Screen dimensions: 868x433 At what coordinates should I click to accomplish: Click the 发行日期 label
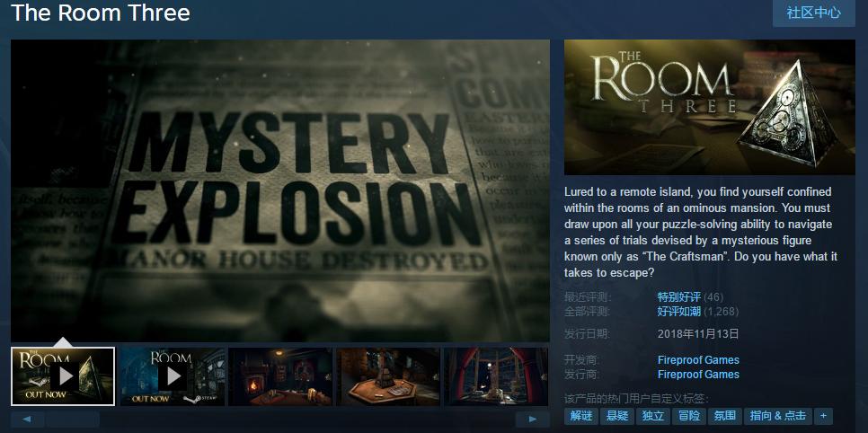point(588,334)
